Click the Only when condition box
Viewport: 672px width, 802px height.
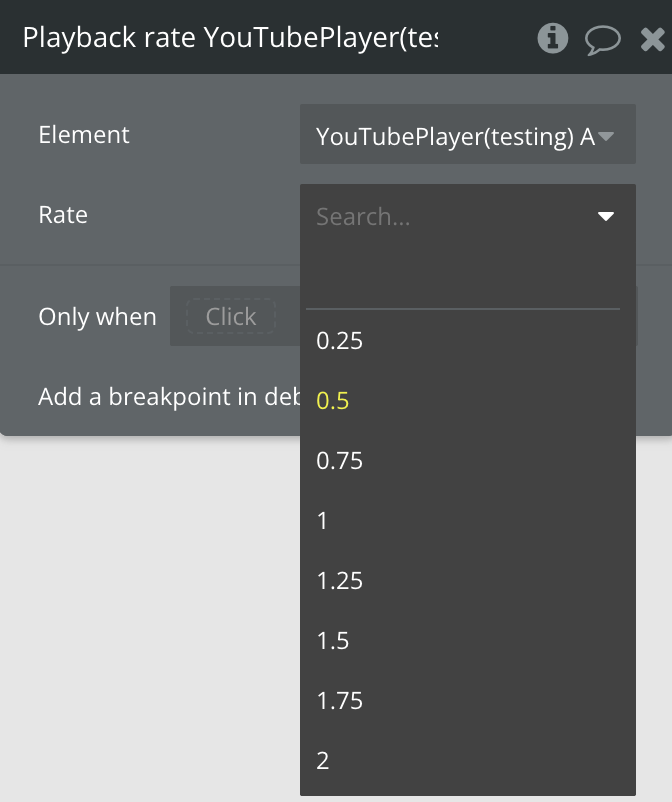pos(231,317)
